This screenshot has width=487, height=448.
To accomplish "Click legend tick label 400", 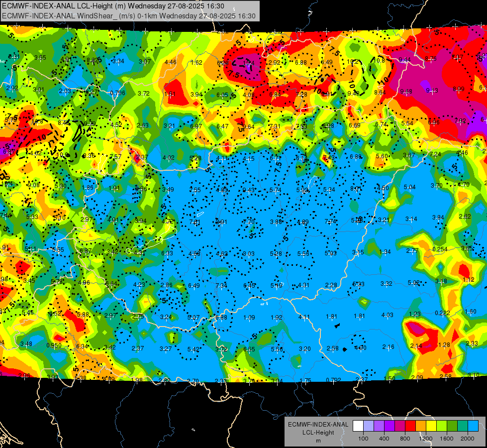I will [384, 439].
